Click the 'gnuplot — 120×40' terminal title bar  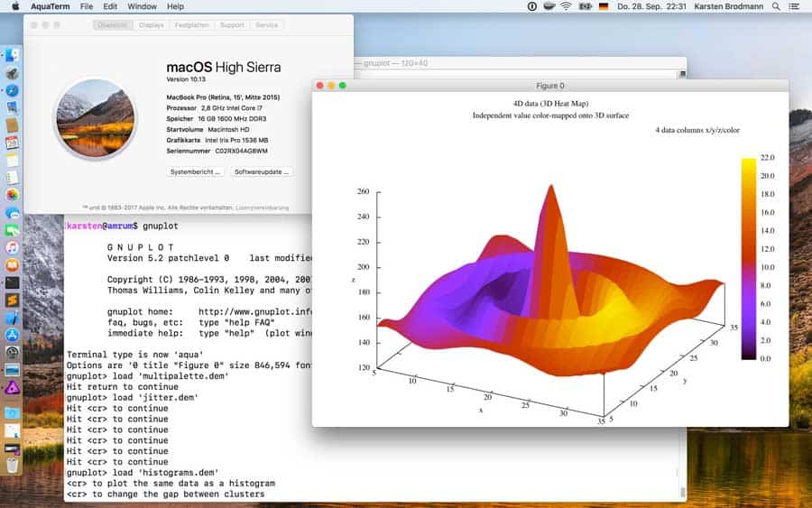point(521,62)
